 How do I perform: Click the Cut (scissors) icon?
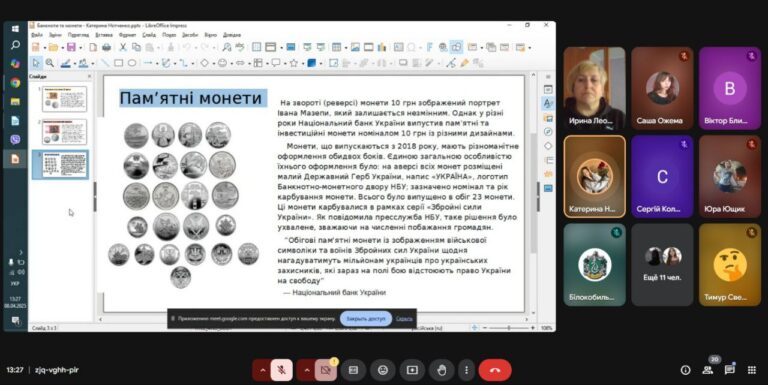click(x=123, y=48)
